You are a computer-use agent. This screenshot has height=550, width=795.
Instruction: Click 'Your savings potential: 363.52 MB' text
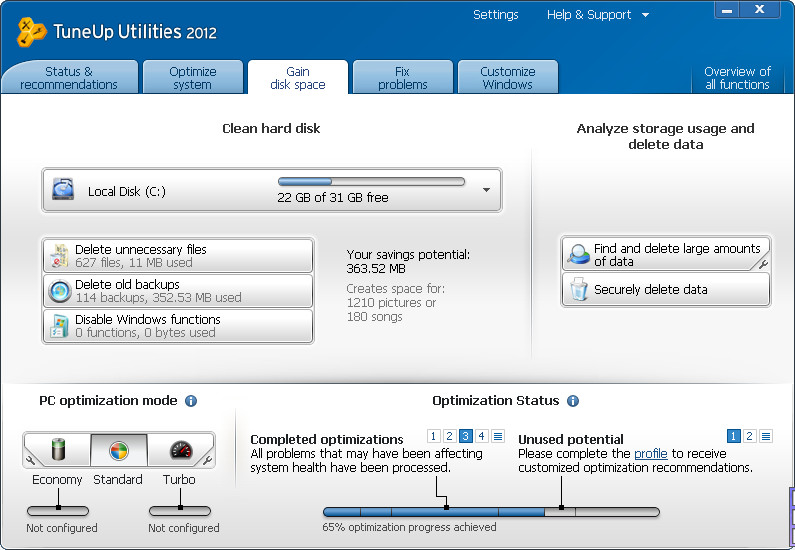click(x=408, y=262)
